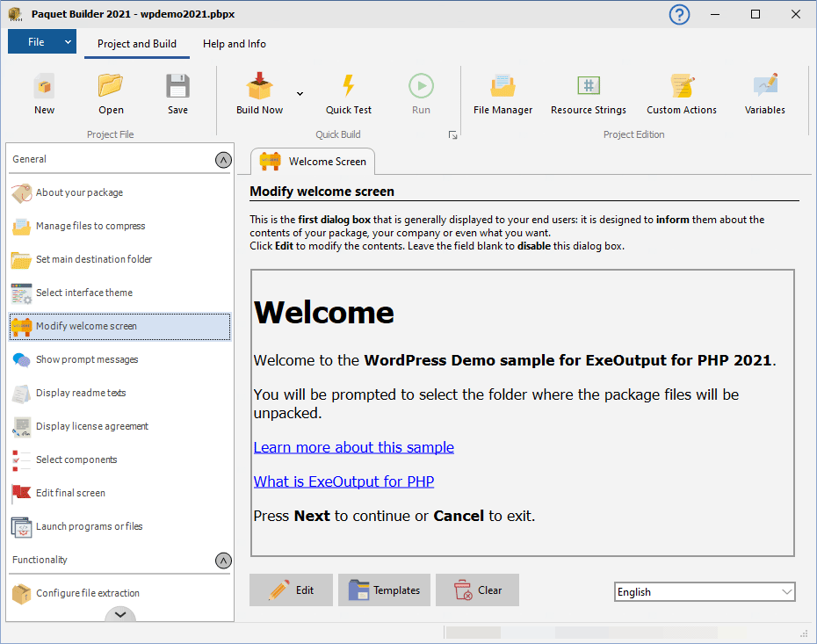Switch to Help and Info tab
The width and height of the screenshot is (817, 644).
pyautogui.click(x=234, y=44)
